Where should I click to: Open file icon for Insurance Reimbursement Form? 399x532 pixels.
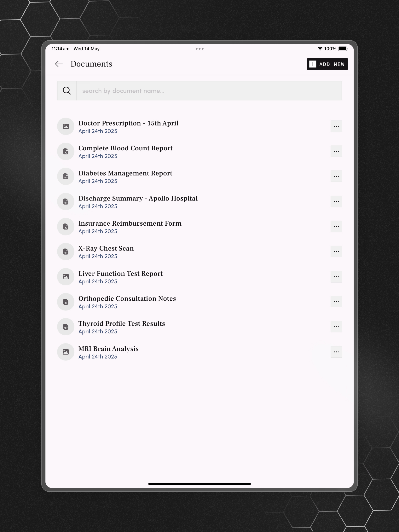pos(66,227)
